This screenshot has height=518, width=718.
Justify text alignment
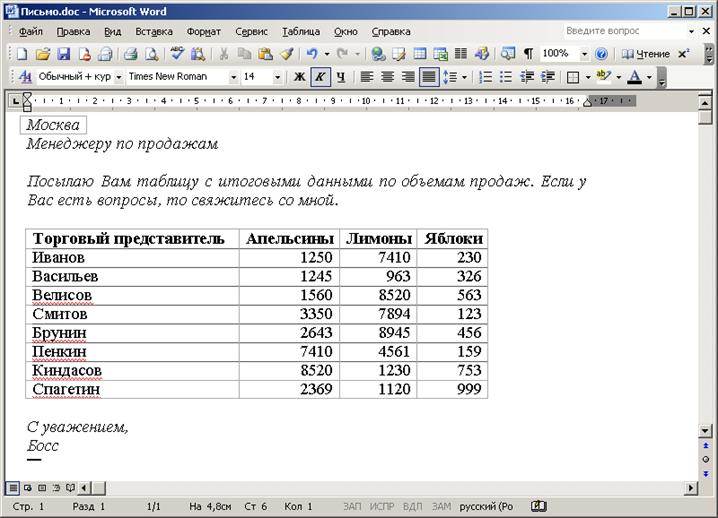click(x=429, y=77)
